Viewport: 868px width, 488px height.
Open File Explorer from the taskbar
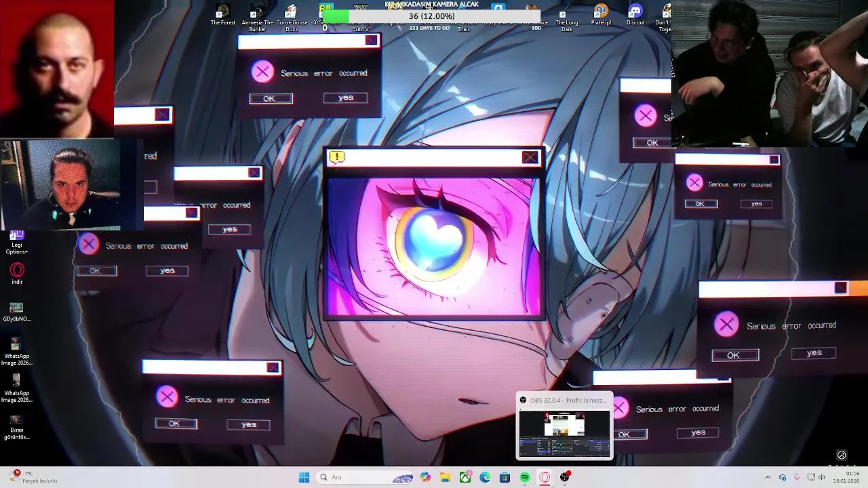446,477
